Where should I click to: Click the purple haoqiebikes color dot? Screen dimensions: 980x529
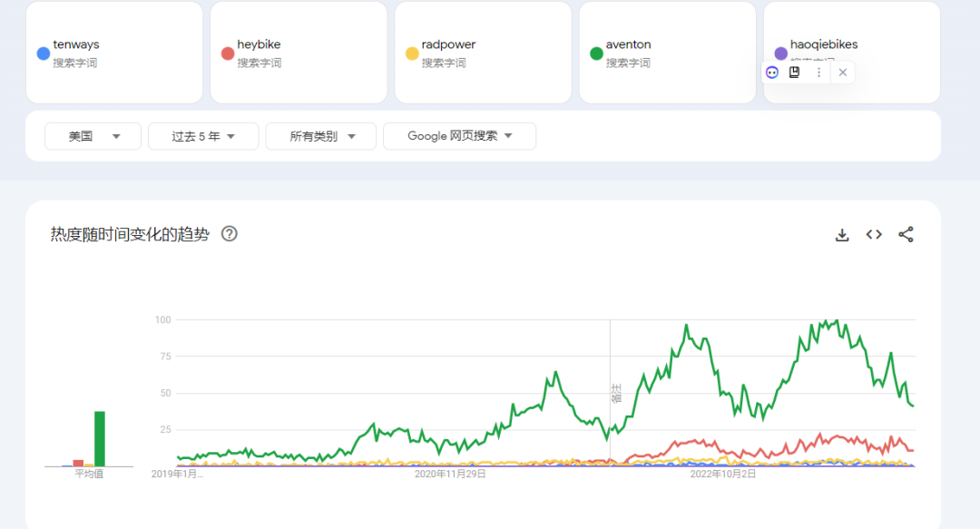[780, 54]
